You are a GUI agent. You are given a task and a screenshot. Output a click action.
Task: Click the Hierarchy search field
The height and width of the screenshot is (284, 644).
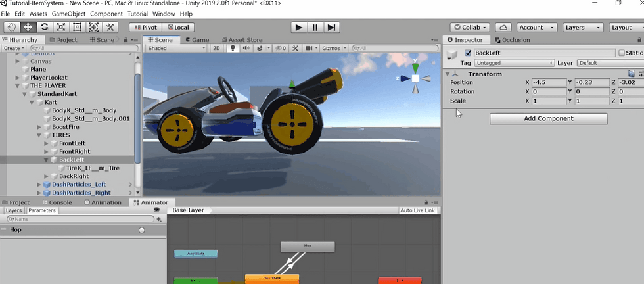click(83, 48)
